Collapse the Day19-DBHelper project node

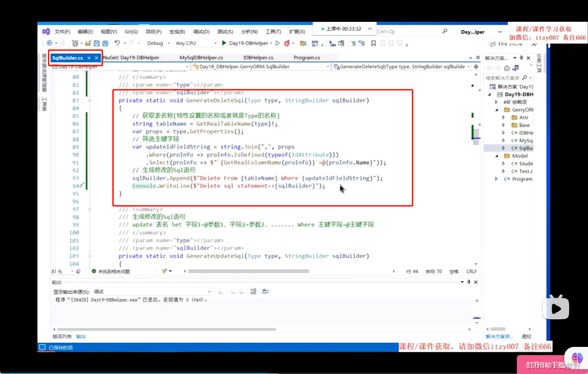[x=490, y=94]
